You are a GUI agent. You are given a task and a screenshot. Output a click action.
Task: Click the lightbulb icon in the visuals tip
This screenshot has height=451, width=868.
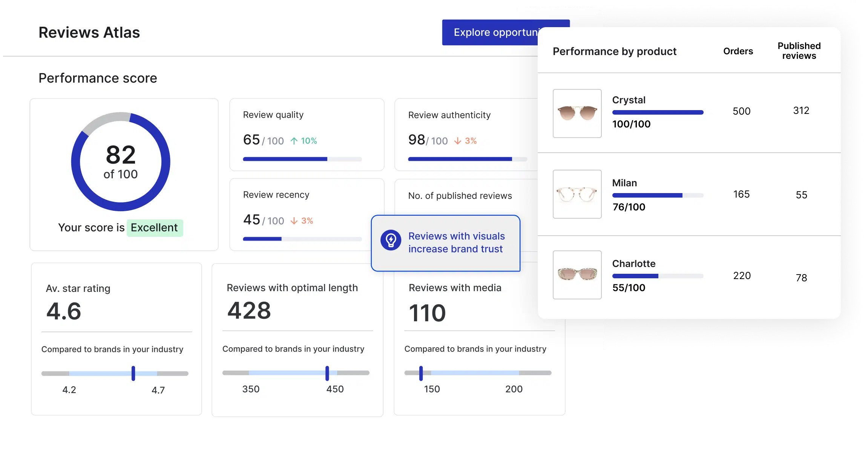[391, 240]
